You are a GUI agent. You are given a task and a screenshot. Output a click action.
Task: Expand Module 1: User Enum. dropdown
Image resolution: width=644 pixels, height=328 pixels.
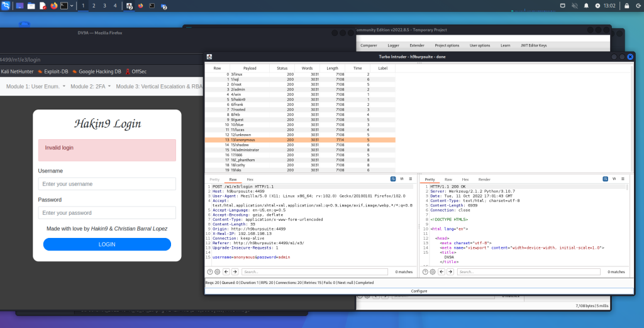click(36, 86)
